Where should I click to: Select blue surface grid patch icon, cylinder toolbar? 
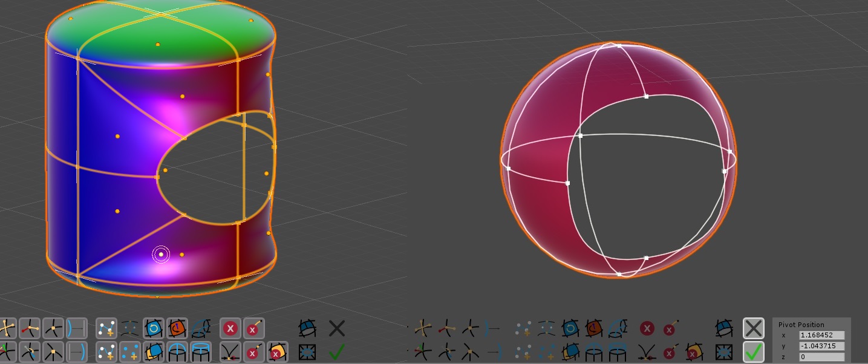click(x=307, y=328)
